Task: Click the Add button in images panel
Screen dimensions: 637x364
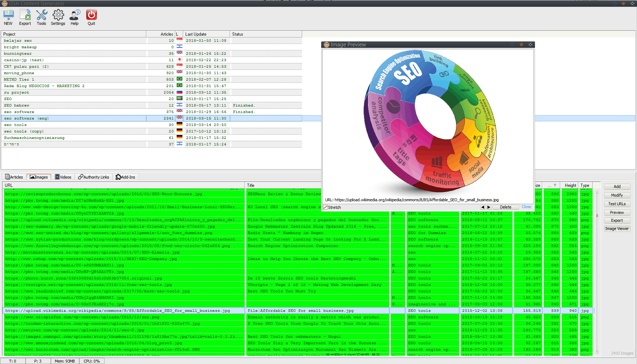Action: click(617, 187)
